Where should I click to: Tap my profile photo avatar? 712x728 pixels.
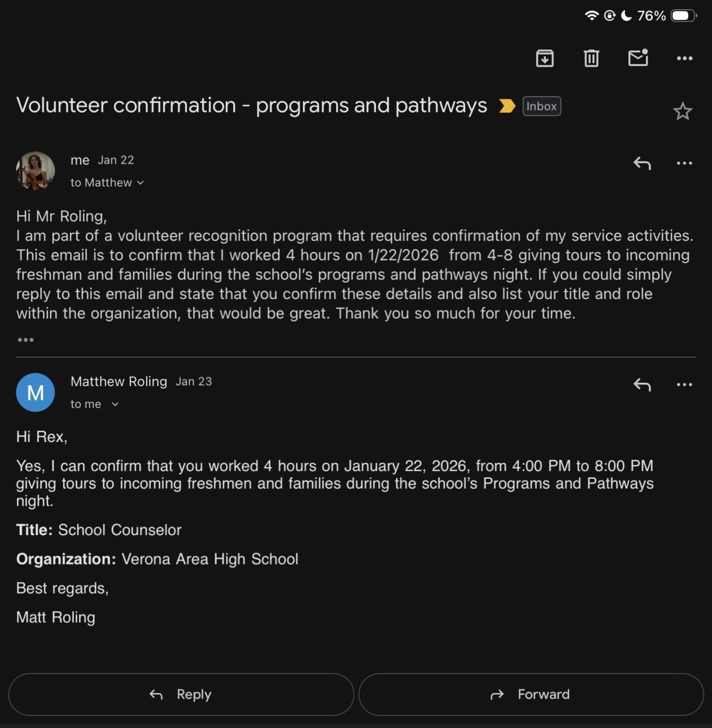tap(35, 171)
